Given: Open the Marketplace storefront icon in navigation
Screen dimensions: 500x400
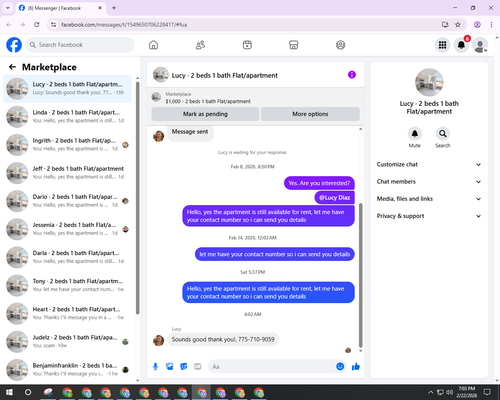Looking at the screenshot, I should click(x=294, y=45).
